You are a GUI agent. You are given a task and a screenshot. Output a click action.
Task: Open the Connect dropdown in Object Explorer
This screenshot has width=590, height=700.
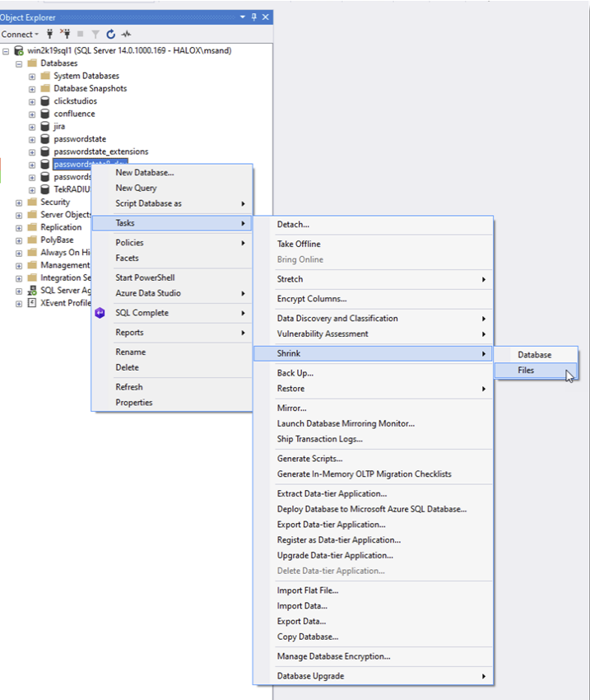20,35
